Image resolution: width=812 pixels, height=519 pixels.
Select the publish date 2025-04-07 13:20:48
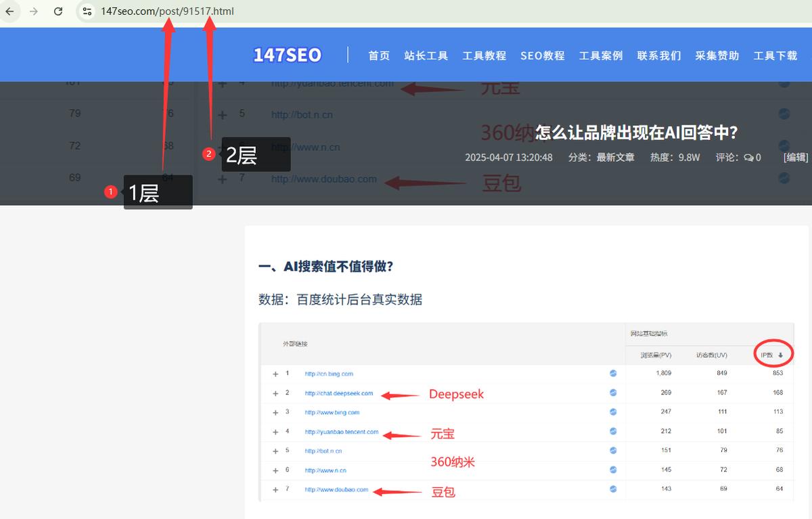[509, 157]
